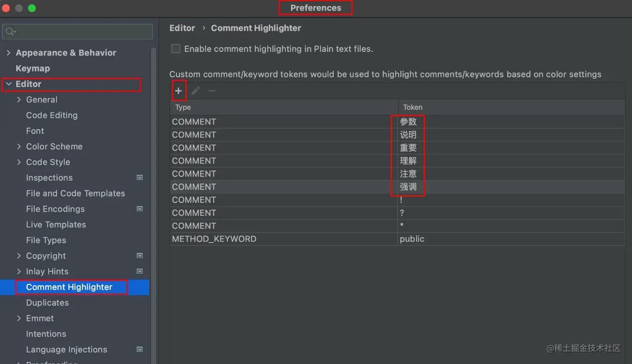This screenshot has width=632, height=364.
Task: Select the row with token *
Action: pos(397,226)
